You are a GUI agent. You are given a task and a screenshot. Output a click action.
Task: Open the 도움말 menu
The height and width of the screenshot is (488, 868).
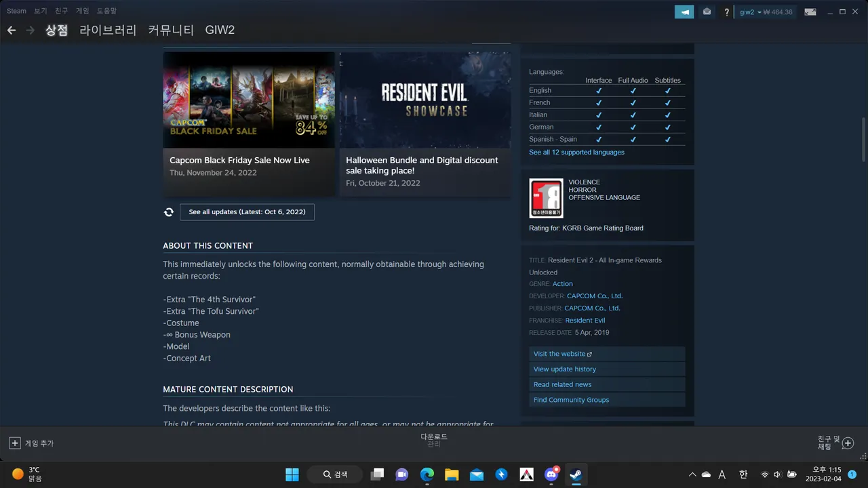click(x=106, y=11)
